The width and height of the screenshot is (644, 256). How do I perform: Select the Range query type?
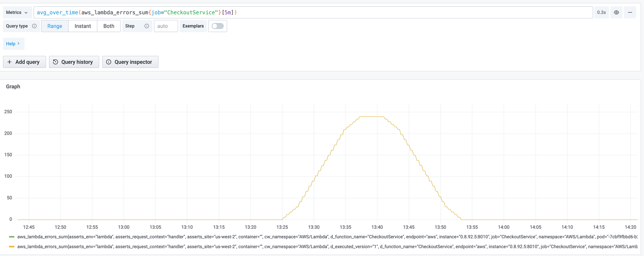(55, 26)
